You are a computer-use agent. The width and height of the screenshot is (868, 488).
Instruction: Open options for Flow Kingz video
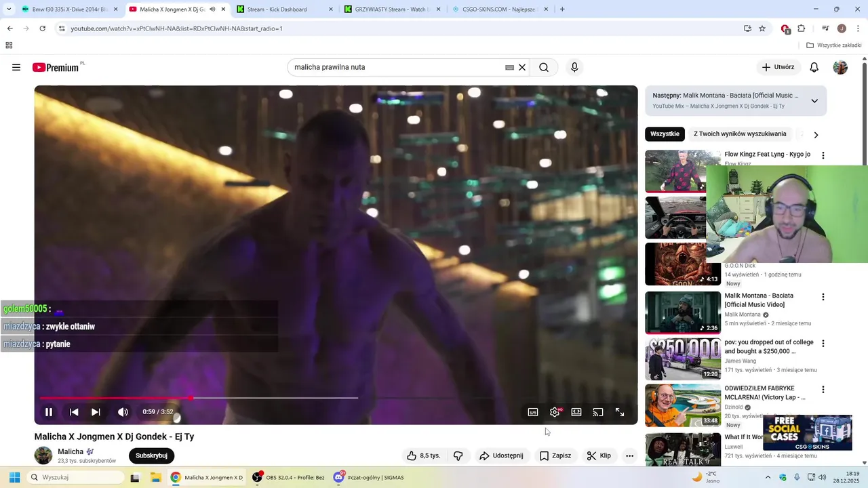823,155
